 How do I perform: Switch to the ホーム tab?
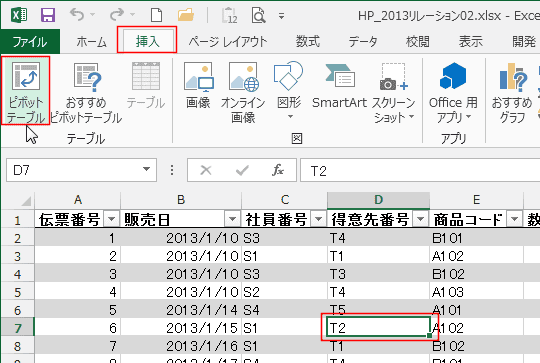point(92,41)
